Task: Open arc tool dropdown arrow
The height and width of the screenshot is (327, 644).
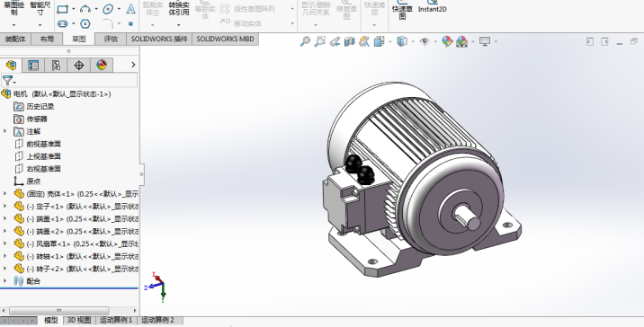Action: click(x=96, y=9)
